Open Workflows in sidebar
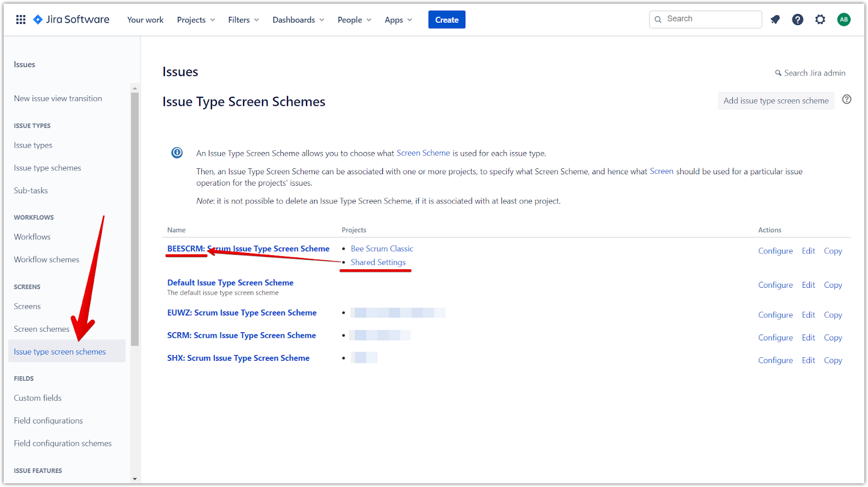This screenshot has height=487, width=868. 32,237
